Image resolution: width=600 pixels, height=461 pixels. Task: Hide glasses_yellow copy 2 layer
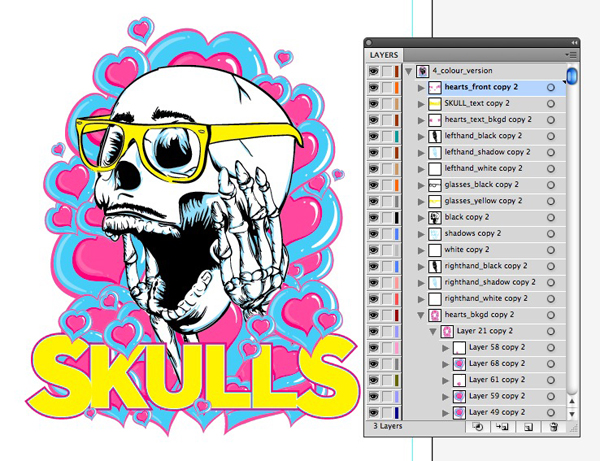click(373, 201)
